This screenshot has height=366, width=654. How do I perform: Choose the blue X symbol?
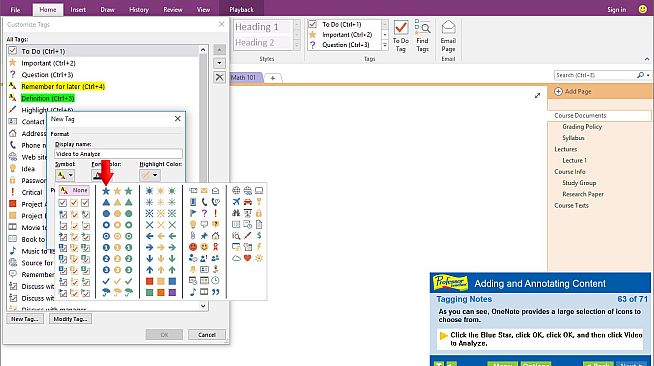point(149,225)
